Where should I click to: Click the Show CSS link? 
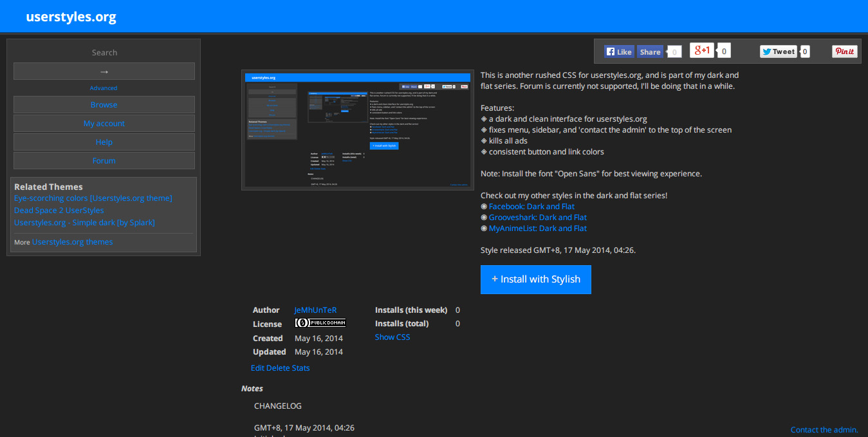(392, 337)
